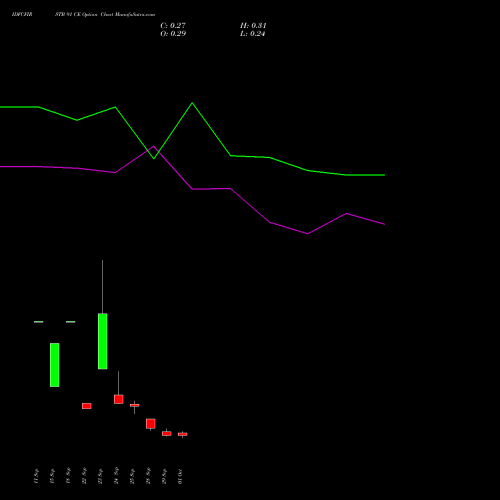Click the close value C: 0.27
The image size is (500, 500).
click(173, 25)
